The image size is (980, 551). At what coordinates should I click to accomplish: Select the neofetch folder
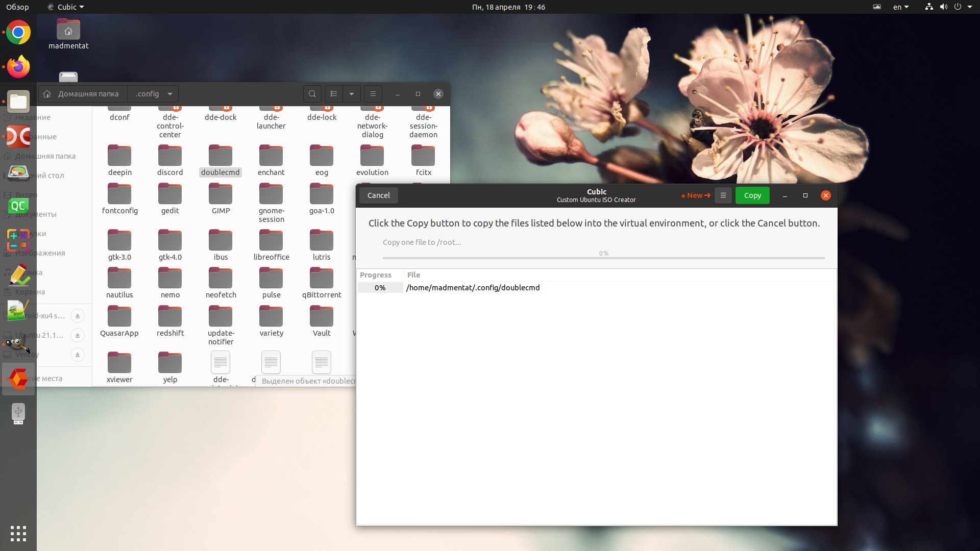pyautogui.click(x=220, y=283)
